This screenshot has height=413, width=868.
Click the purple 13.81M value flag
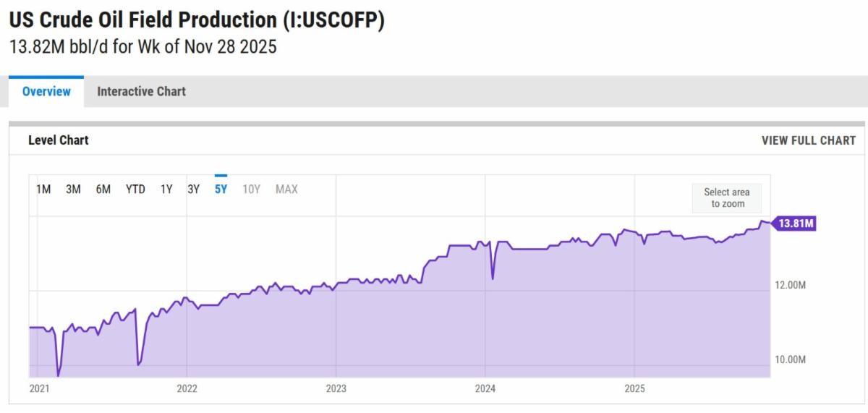pos(795,224)
